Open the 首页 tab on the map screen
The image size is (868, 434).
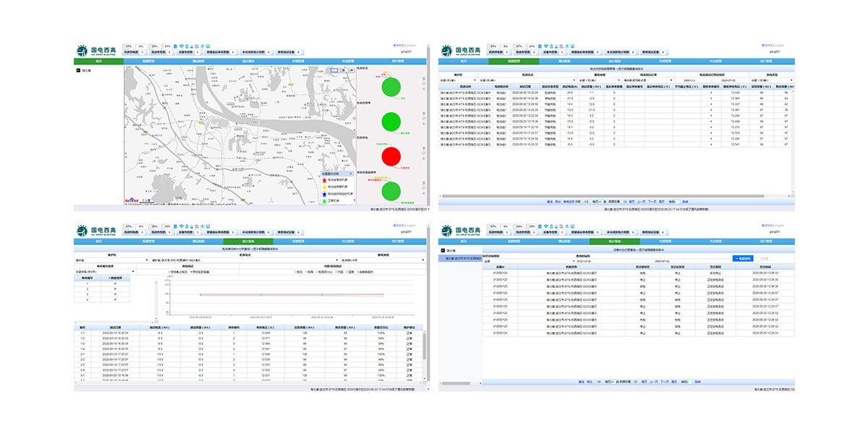click(99, 61)
